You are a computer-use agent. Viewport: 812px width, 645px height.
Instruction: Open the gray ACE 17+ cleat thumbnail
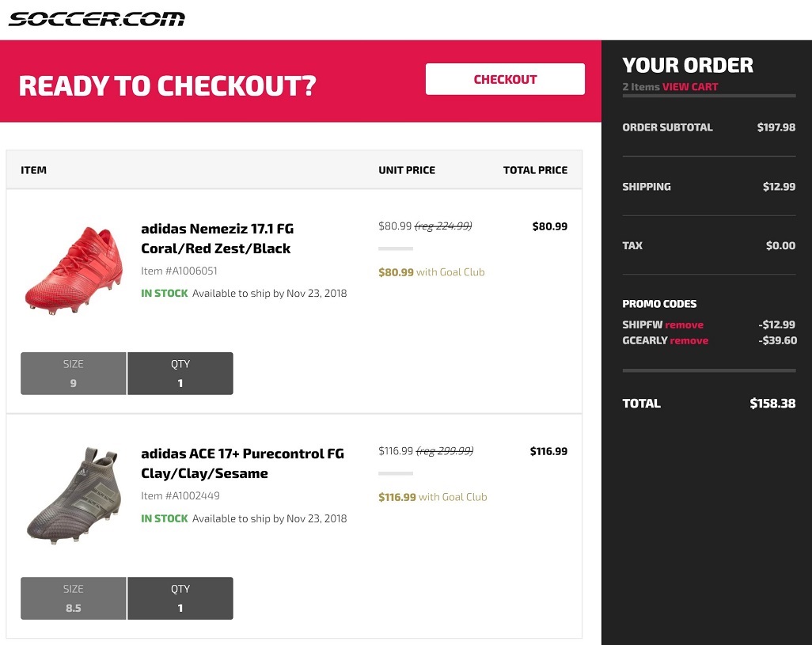tap(73, 495)
